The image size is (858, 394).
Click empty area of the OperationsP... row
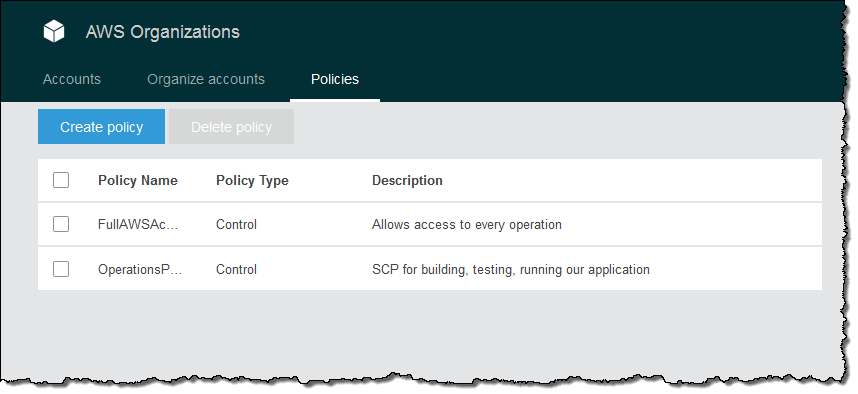(x=733, y=269)
